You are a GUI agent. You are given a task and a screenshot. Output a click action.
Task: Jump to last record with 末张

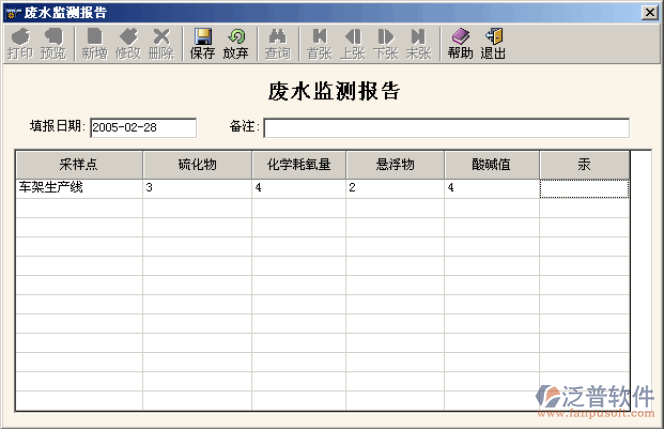pos(419,44)
